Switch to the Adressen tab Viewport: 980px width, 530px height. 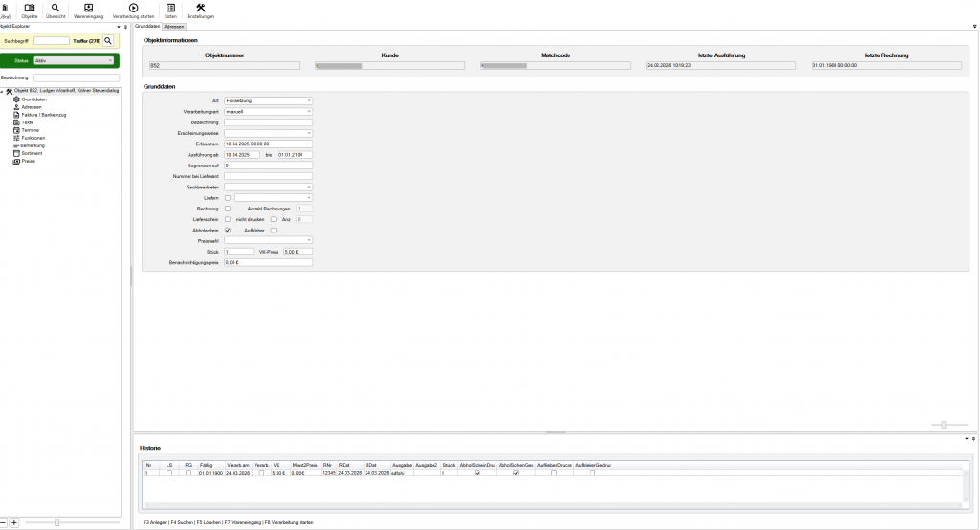(x=174, y=27)
